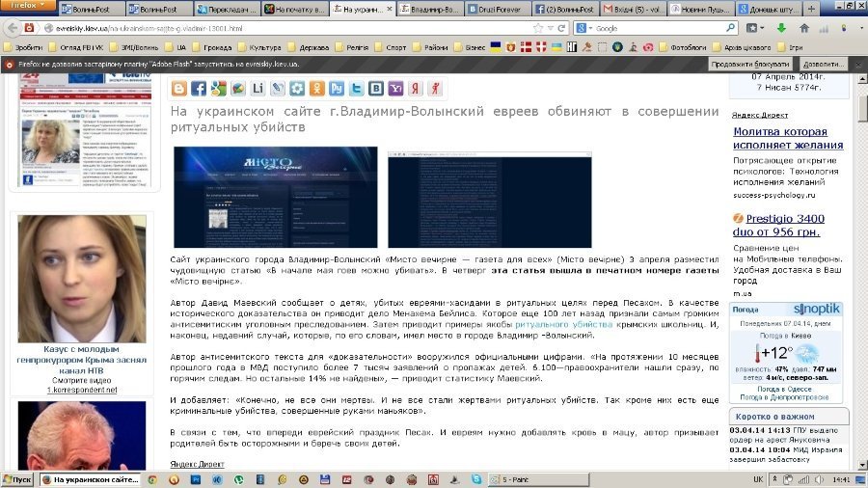868x488 pixels.
Task: Click the Twitter share icon
Action: click(357, 89)
